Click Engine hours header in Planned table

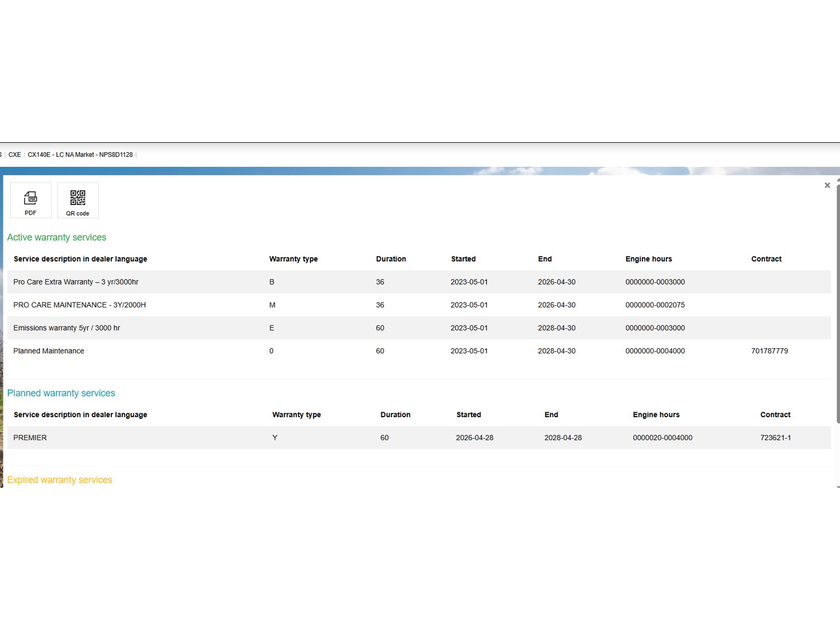pyautogui.click(x=656, y=415)
